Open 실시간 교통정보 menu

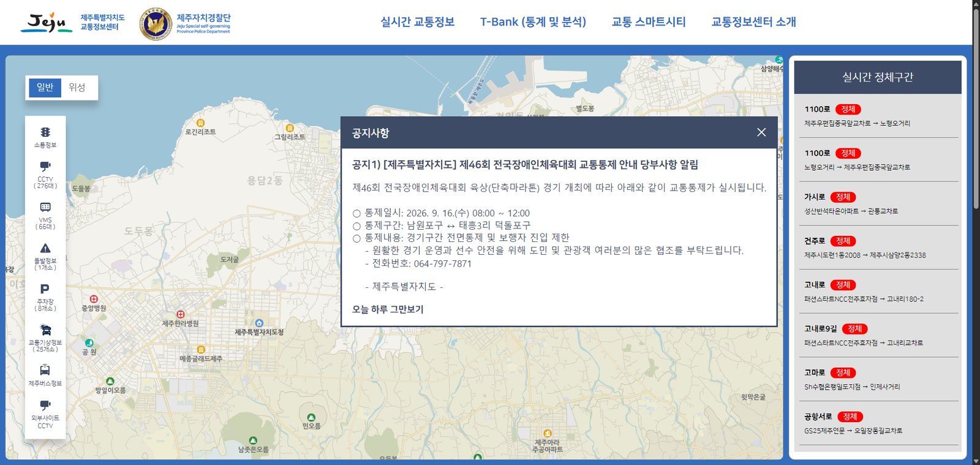(418, 22)
